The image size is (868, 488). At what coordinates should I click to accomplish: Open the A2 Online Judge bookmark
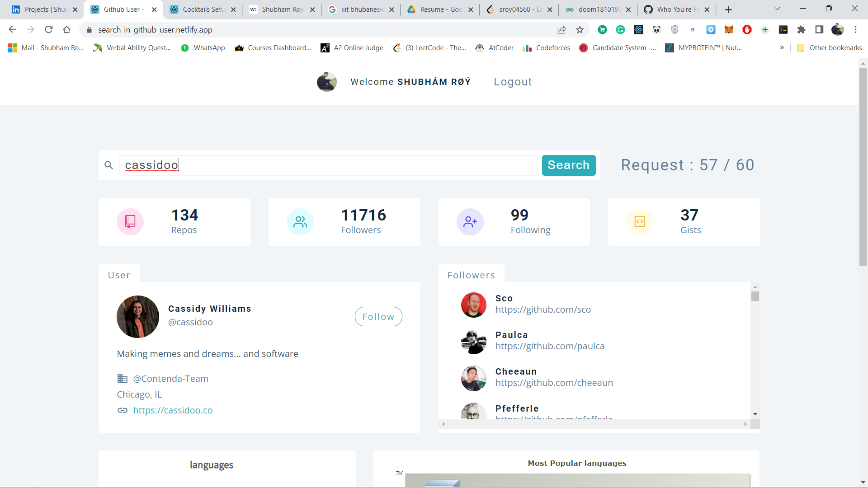click(352, 48)
